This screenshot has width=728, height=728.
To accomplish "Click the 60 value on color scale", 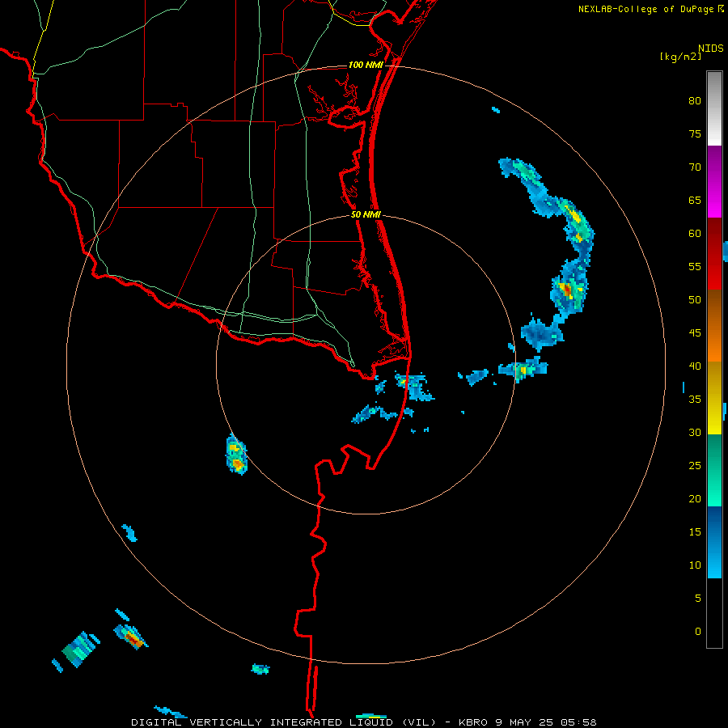I will coord(695,234).
